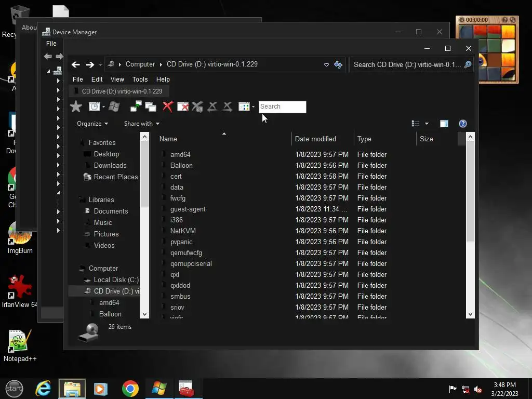This screenshot has width=532, height=399.
Task: Click Device Manager back arrow
Action: click(x=48, y=56)
